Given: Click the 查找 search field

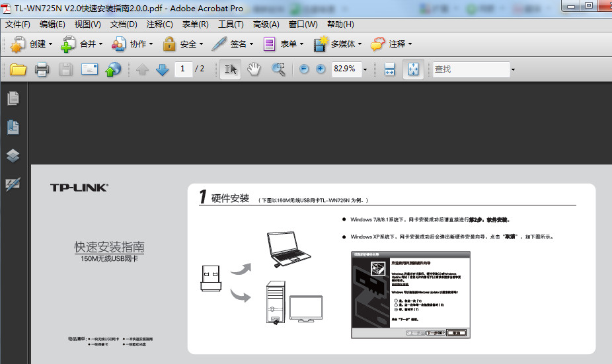Looking at the screenshot, I should 471,69.
